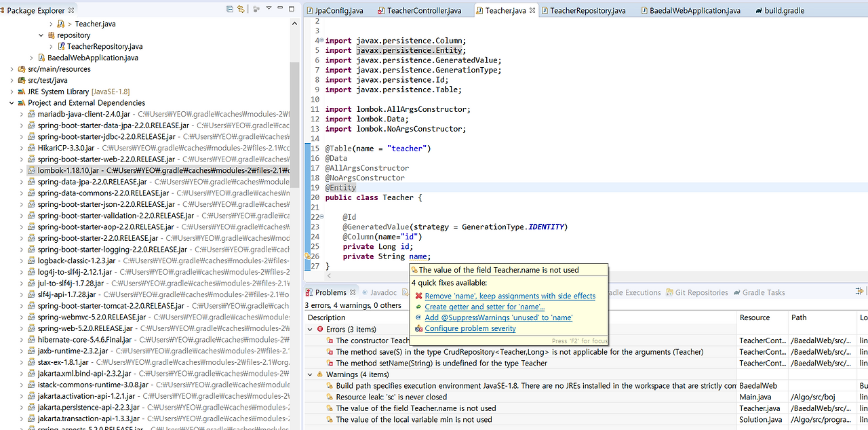Viewport: 868px width, 430px height.
Task: Collapse the Errors (3 items) group
Action: tap(311, 329)
